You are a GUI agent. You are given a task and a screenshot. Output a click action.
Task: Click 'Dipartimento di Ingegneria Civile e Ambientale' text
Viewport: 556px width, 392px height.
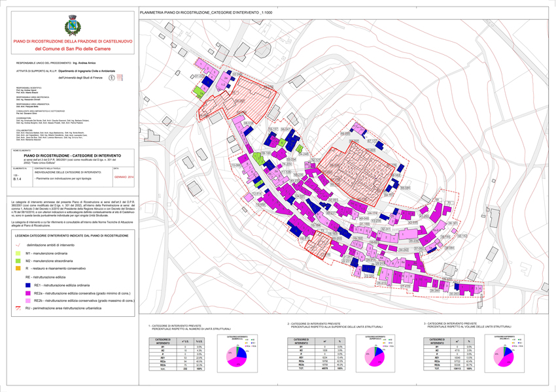(87, 71)
